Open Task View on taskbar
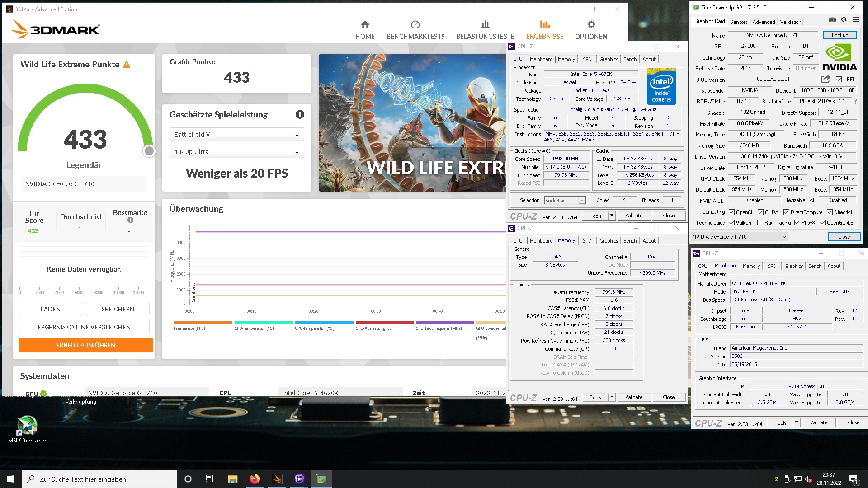This screenshot has width=868, height=488. [210, 479]
